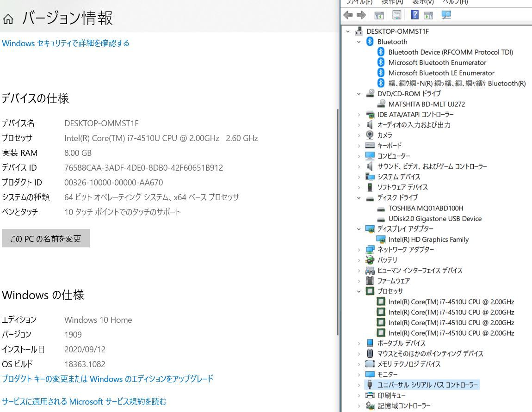
Task: Click the Back arrow in Device Manager toolbar
Action: click(348, 15)
